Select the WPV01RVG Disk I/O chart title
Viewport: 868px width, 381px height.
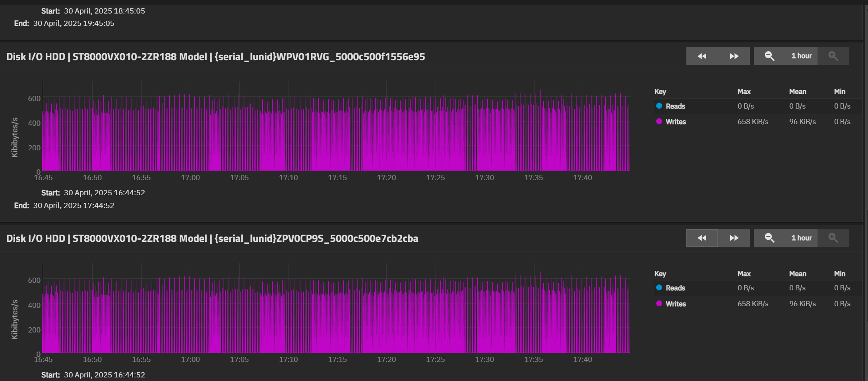coord(215,57)
